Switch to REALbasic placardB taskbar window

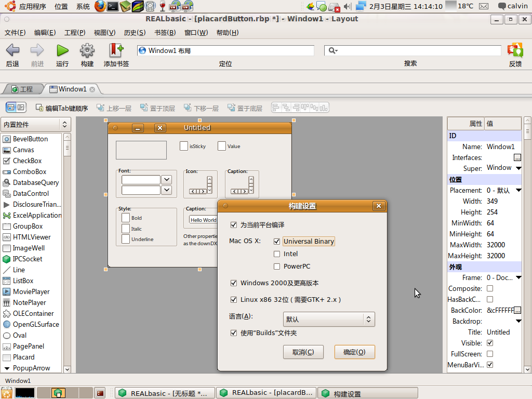(x=267, y=393)
